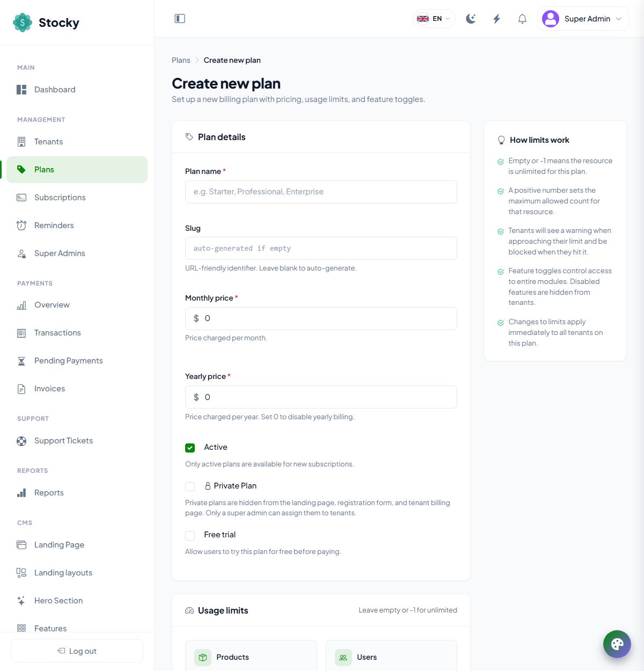This screenshot has width=644, height=671.
Task: Click the Users group icon
Action: (x=343, y=657)
